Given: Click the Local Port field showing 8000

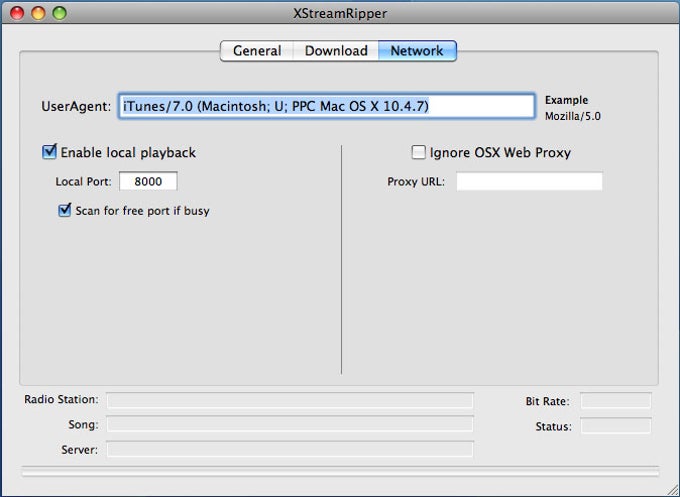Looking at the screenshot, I should (148, 181).
